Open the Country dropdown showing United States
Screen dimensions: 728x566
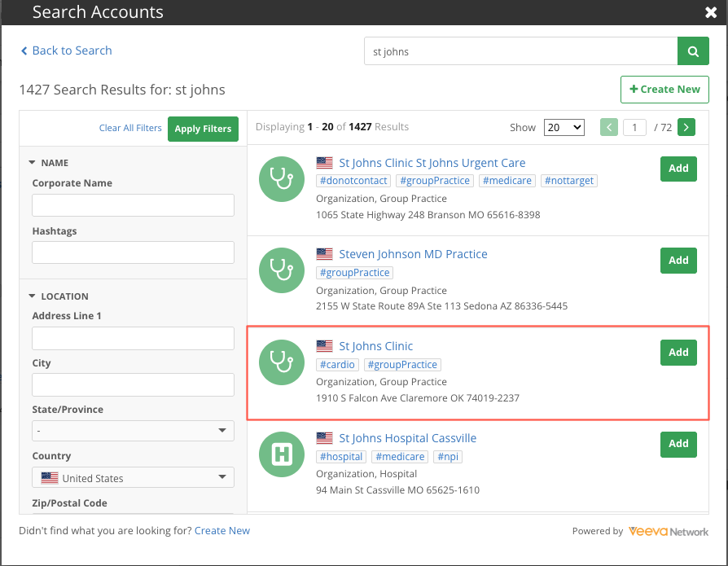click(133, 478)
